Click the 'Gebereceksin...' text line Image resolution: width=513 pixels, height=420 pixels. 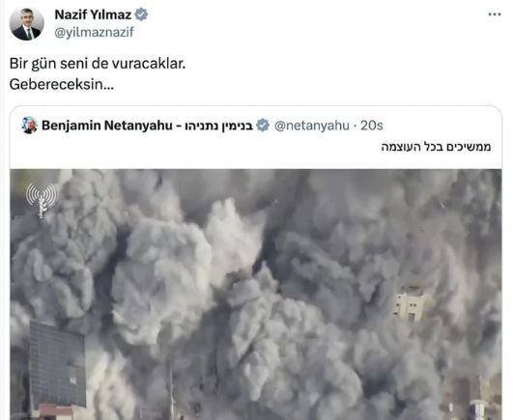(62, 85)
